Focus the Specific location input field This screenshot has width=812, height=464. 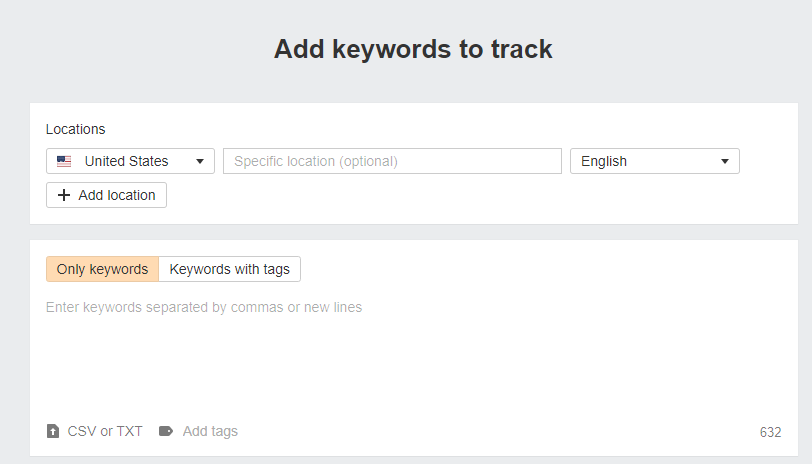[392, 161]
